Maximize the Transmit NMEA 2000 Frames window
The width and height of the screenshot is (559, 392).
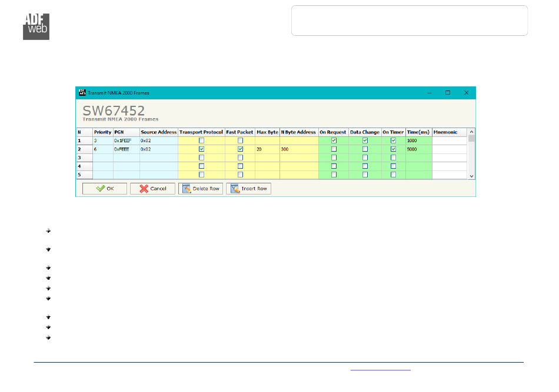point(448,93)
